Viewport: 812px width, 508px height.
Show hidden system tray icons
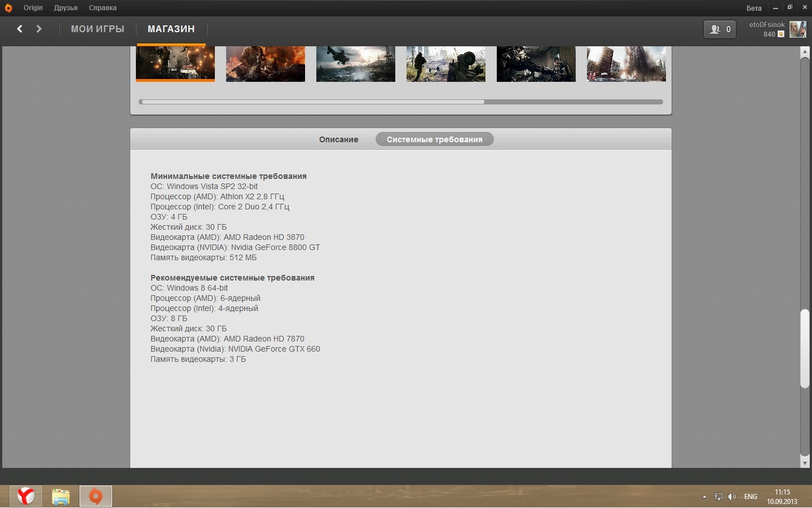[x=704, y=497]
